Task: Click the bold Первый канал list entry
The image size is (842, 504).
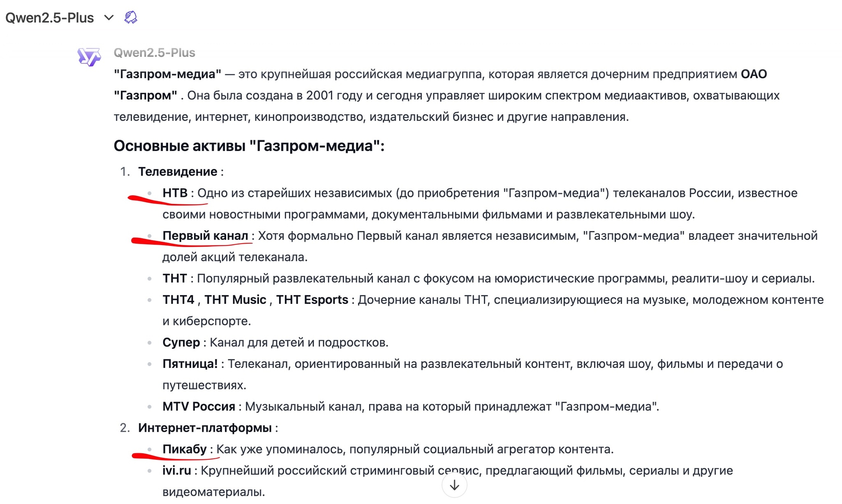Action: 205,236
